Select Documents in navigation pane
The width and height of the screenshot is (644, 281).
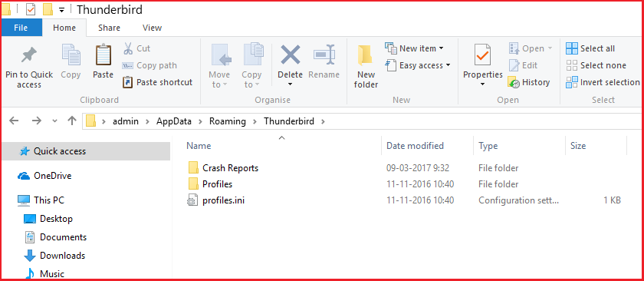pyautogui.click(x=55, y=237)
